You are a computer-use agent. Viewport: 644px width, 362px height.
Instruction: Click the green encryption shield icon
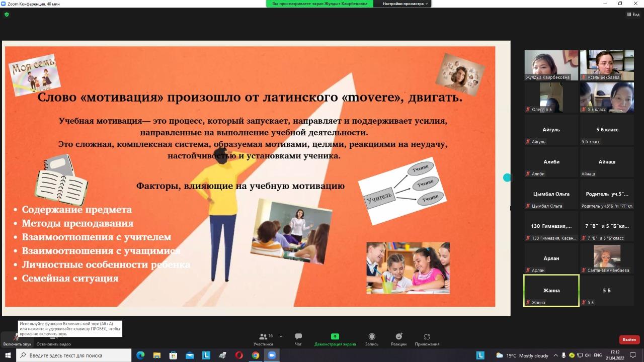[x=7, y=15]
